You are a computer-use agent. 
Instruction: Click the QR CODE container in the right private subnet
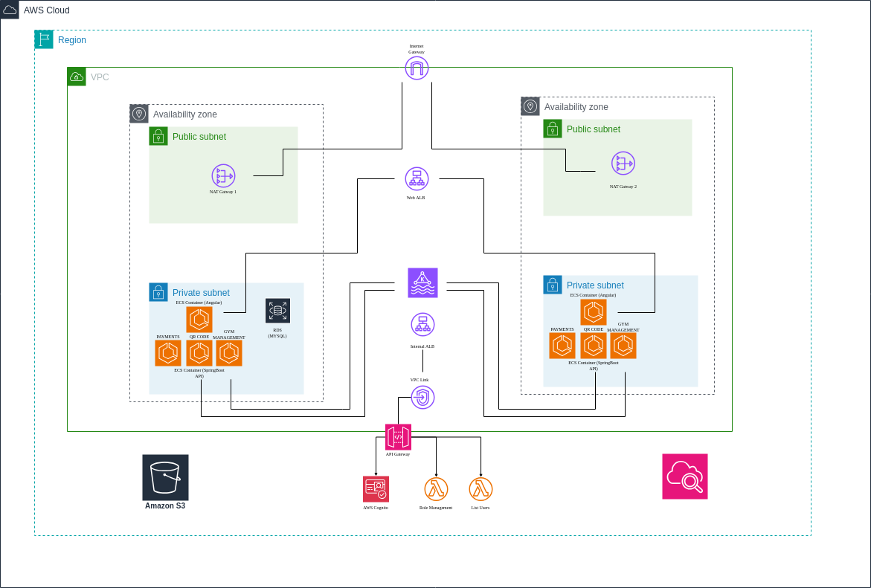[x=593, y=345]
